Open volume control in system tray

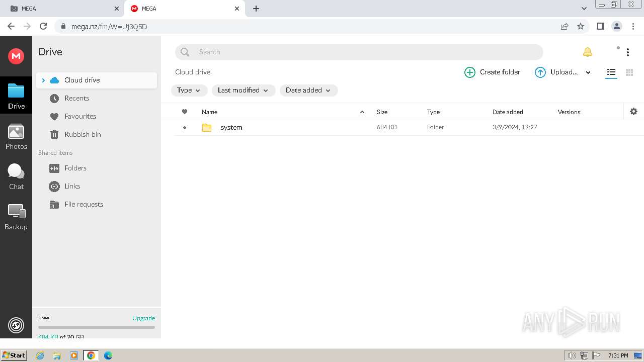572,355
